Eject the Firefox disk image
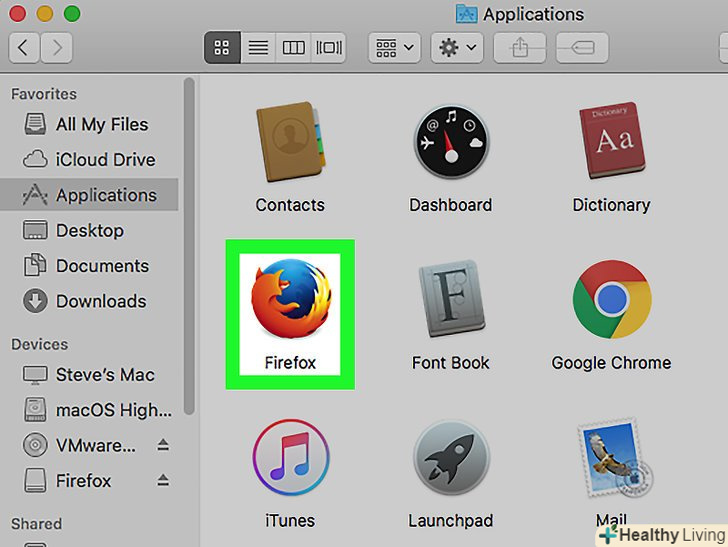This screenshot has height=547, width=728. tap(163, 481)
